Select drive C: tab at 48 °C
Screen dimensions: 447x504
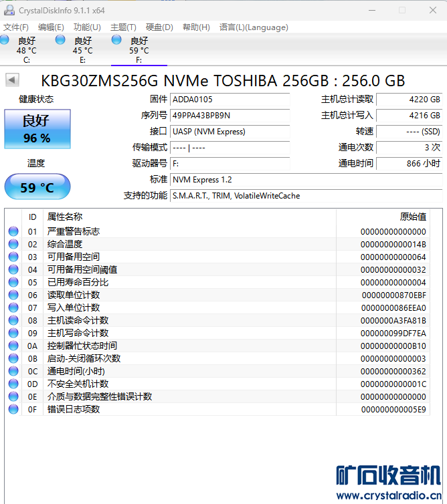point(27,50)
